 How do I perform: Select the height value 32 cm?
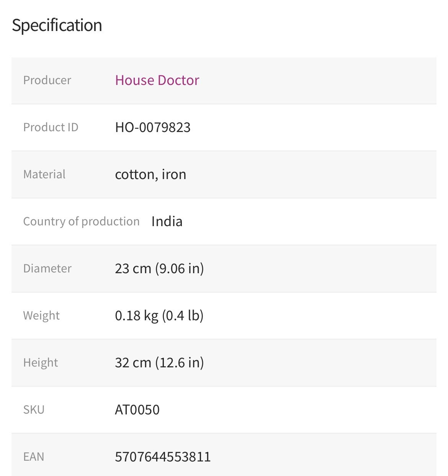coord(133,363)
